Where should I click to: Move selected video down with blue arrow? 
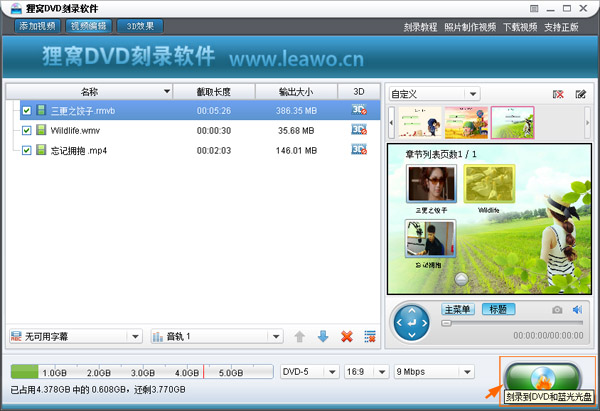(323, 337)
